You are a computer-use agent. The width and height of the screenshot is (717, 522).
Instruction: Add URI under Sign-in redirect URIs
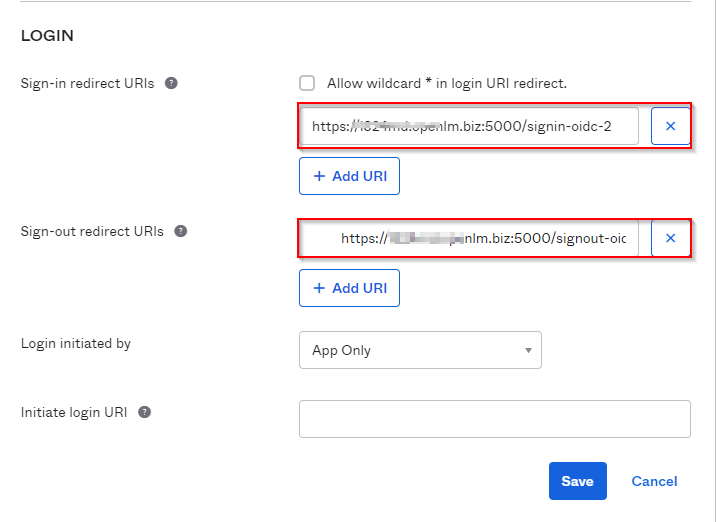(349, 176)
